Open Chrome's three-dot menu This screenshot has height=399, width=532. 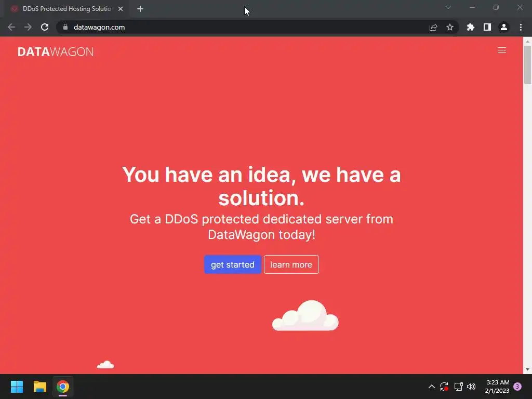(x=521, y=27)
